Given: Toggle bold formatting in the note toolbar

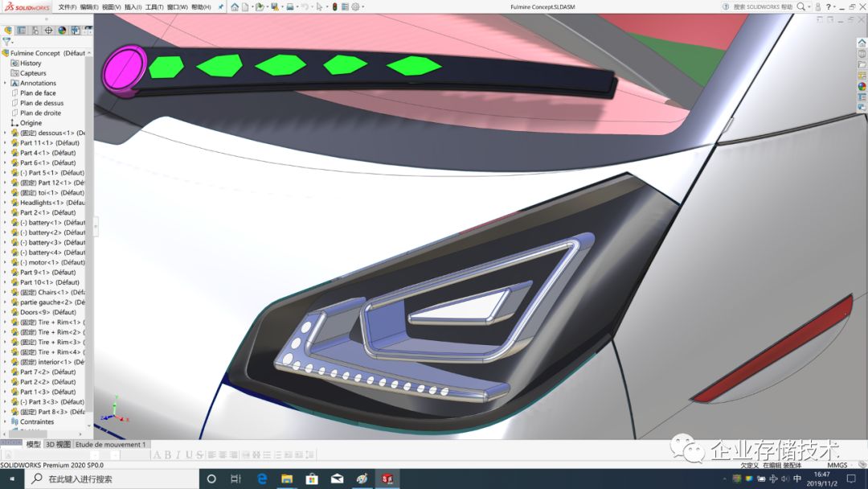Looking at the screenshot, I should tap(169, 454).
